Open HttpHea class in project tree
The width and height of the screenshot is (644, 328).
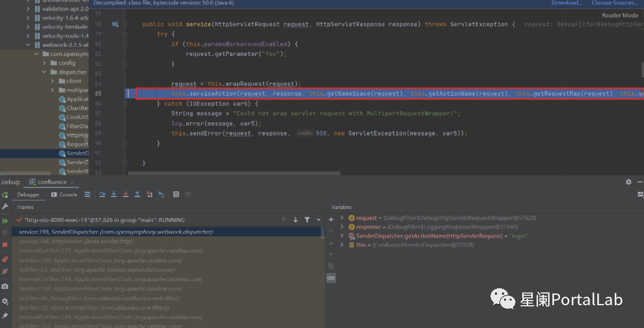point(74,135)
